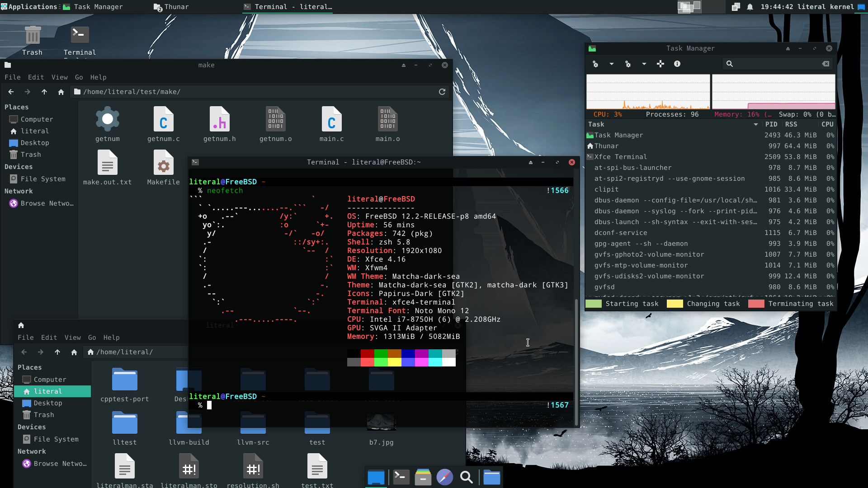Select dconf-service row in Task Manager
The height and width of the screenshot is (488, 868).
pos(711,233)
